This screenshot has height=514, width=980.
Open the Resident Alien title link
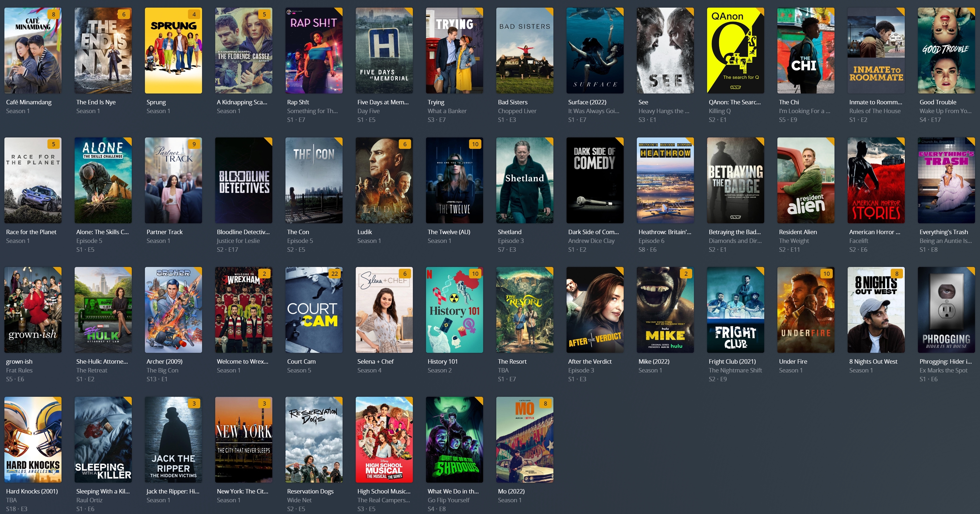[x=798, y=232]
